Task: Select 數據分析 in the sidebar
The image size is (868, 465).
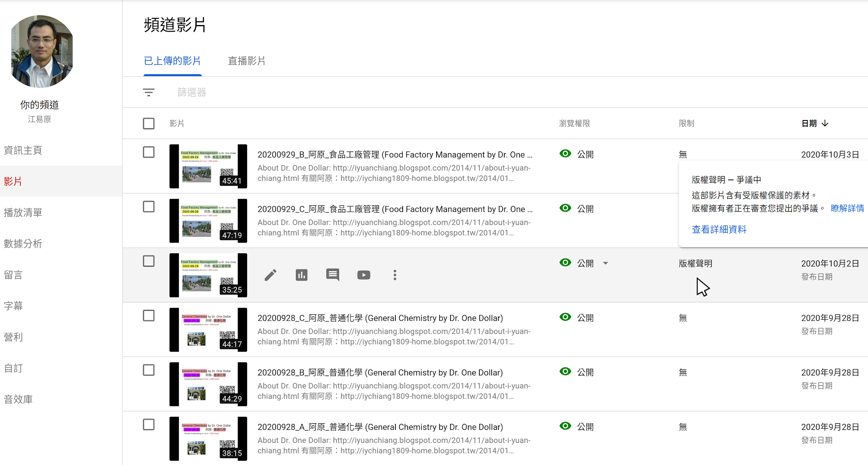Action: pyautogui.click(x=23, y=244)
